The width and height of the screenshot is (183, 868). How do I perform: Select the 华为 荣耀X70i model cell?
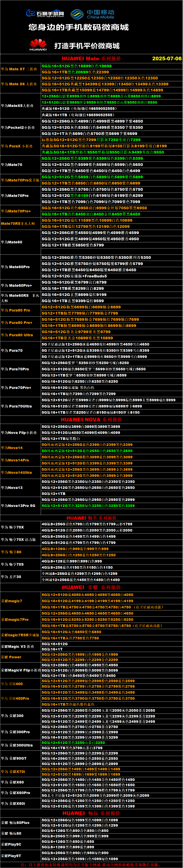pyautogui.click(x=21, y=771)
